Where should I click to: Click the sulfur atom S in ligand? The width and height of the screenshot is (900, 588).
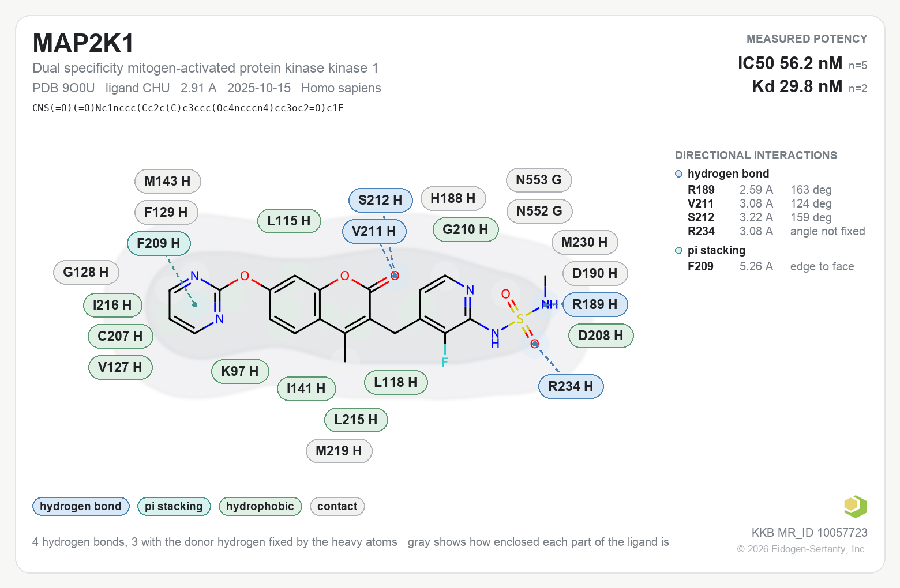tap(520, 319)
